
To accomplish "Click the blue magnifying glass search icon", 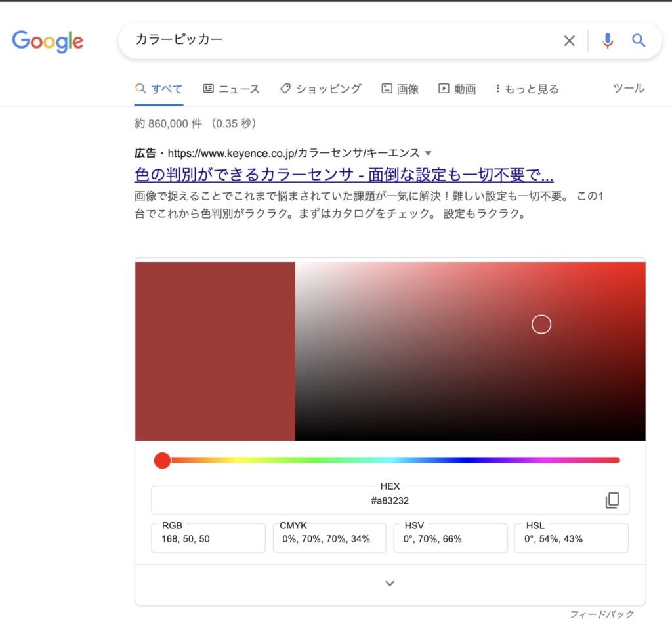I will pyautogui.click(x=639, y=41).
